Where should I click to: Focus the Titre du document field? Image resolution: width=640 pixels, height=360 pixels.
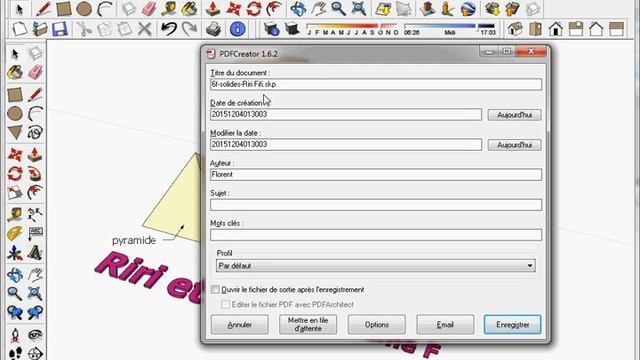click(x=376, y=84)
